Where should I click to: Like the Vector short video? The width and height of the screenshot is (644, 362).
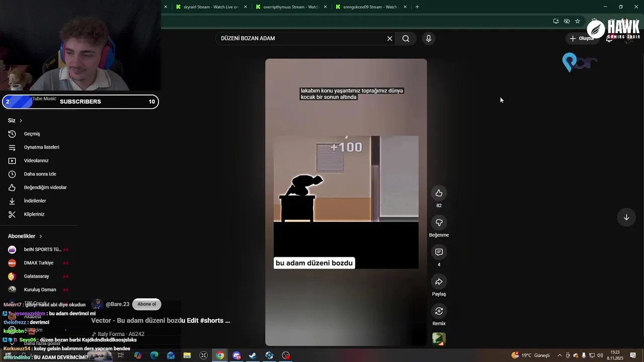tap(439, 193)
